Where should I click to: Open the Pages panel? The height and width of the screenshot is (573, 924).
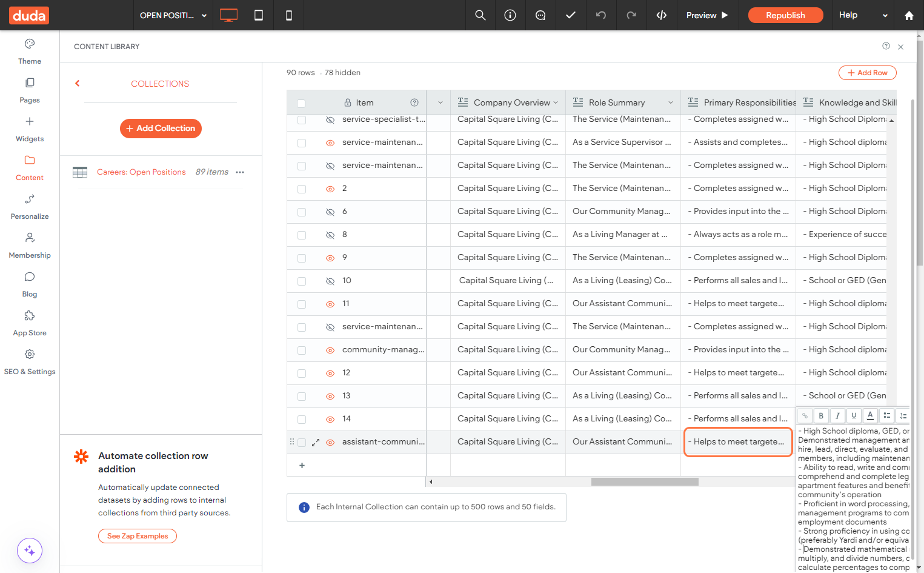[x=30, y=90]
